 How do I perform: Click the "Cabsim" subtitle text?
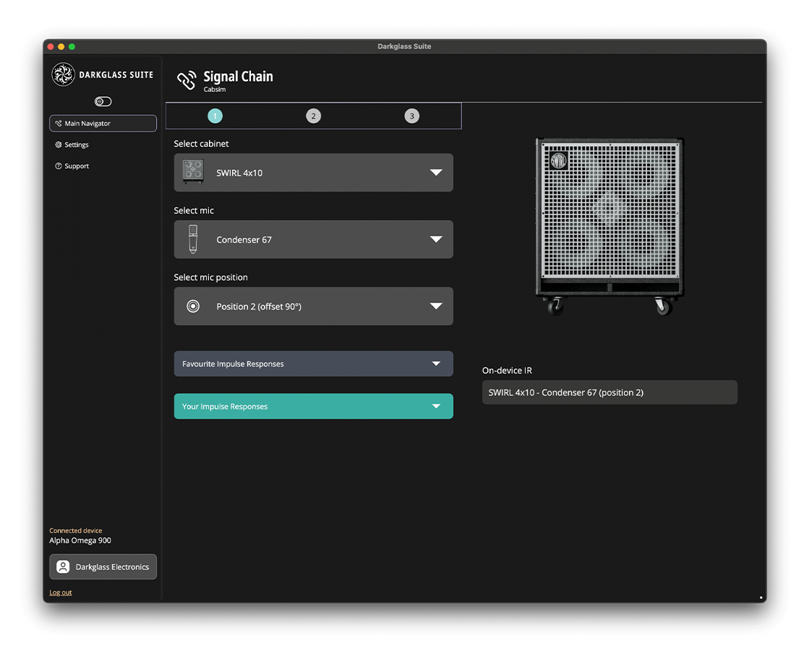coord(215,90)
